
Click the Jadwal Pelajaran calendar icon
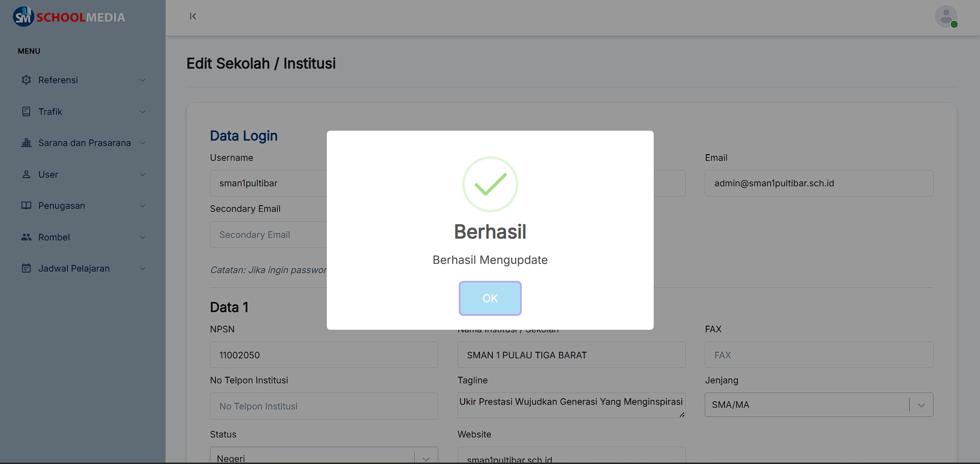26,268
